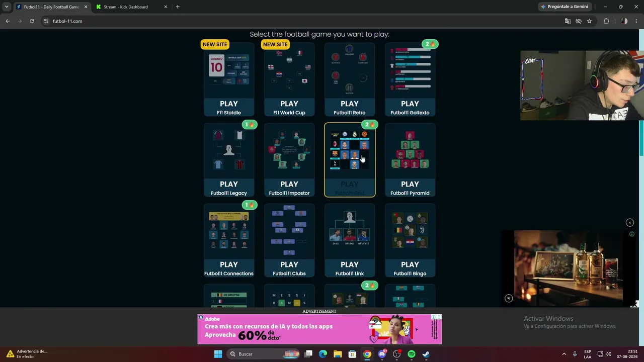Focus the futbol-11.com address bar
Screen dimensions: 644x362
pyautogui.click(x=302, y=21)
